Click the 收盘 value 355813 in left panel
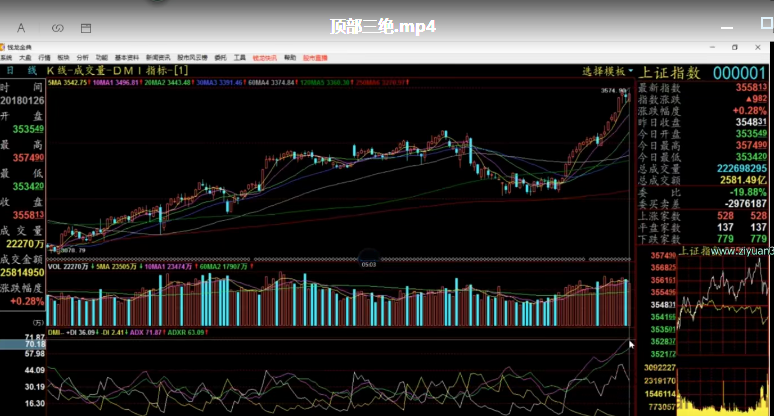This screenshot has height=416, width=774. [x=28, y=215]
